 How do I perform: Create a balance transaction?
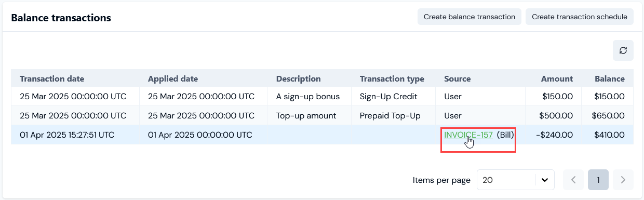pos(469,17)
